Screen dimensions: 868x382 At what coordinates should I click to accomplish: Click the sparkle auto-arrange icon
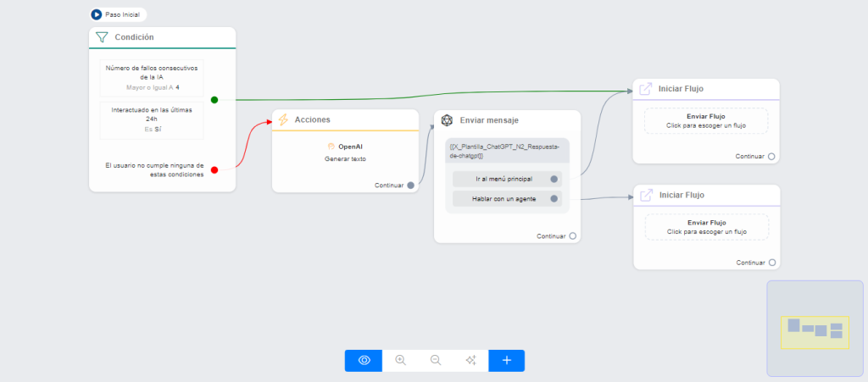[x=471, y=360]
